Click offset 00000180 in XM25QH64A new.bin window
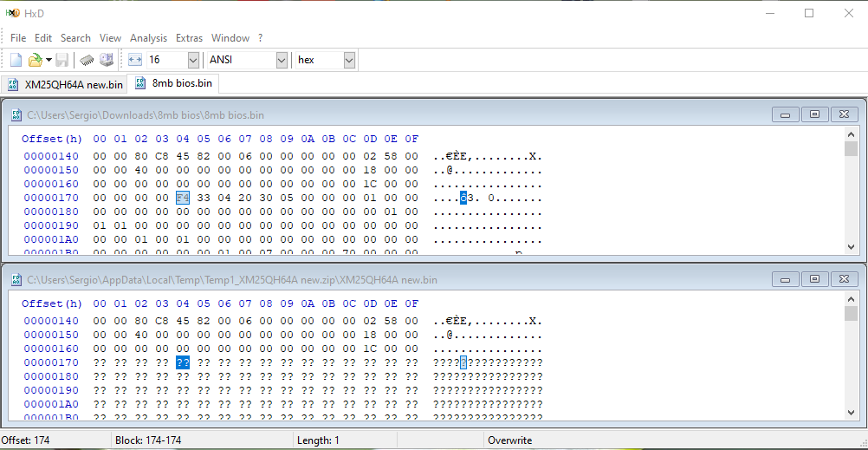868x450 pixels. pyautogui.click(x=51, y=377)
